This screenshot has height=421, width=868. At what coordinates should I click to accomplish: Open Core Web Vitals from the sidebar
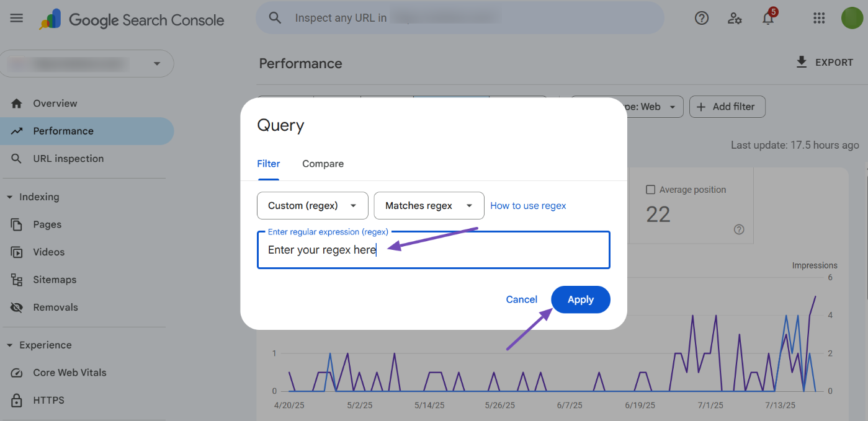69,373
